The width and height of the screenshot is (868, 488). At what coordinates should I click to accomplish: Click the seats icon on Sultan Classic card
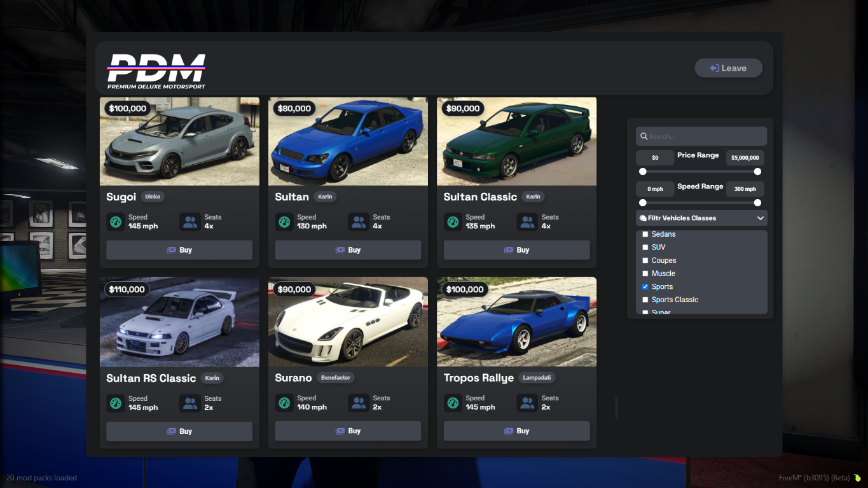(527, 222)
